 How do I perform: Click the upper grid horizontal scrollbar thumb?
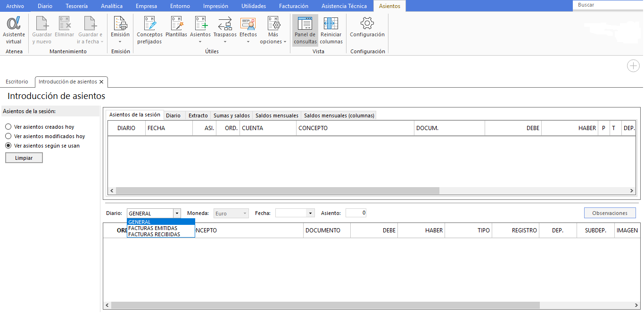(x=277, y=191)
